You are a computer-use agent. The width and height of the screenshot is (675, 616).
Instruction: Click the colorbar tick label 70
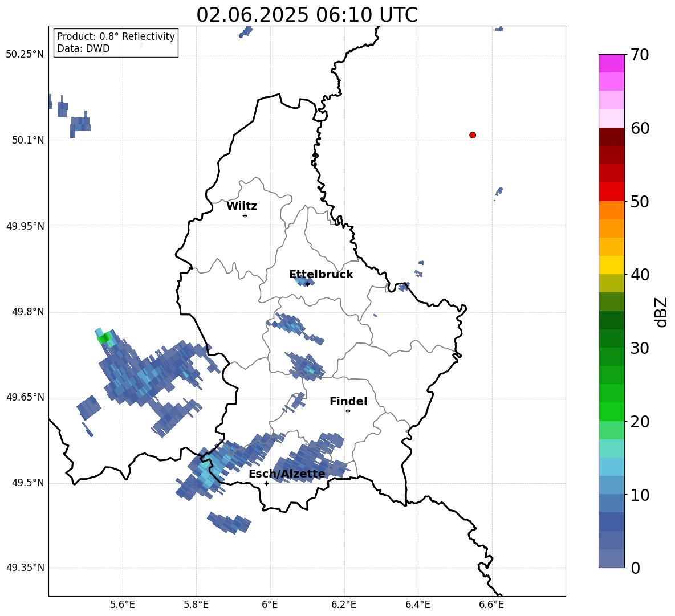[x=640, y=55]
